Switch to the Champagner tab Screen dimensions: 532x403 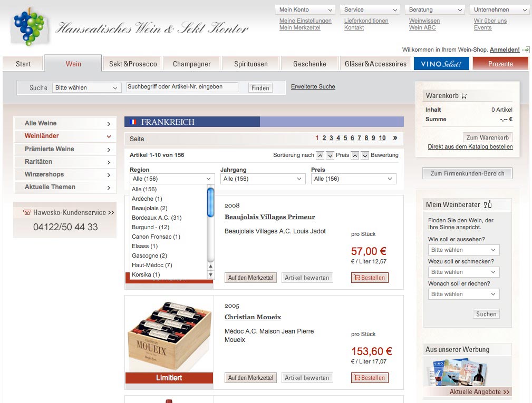[192, 64]
